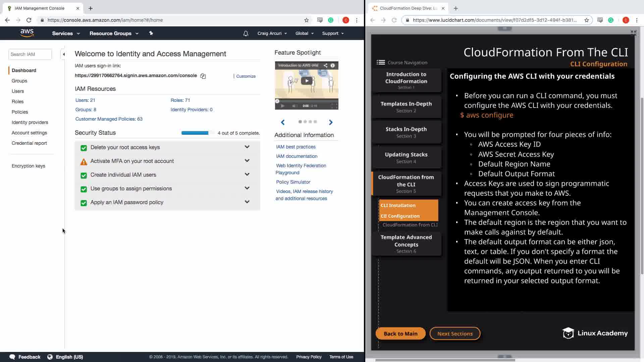Click the AWS logo home icon
This screenshot has width=644, height=362.
(x=27, y=33)
